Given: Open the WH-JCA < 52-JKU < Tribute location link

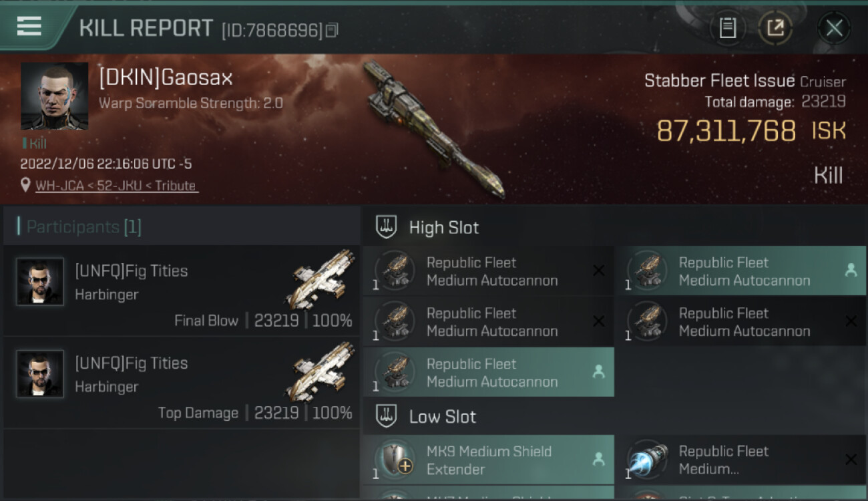Looking at the screenshot, I should coord(117,186).
